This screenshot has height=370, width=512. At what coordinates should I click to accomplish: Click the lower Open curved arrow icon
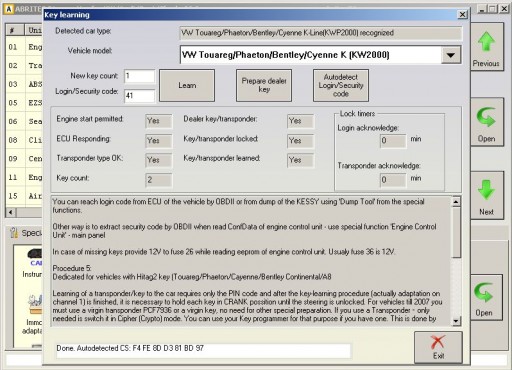(x=484, y=292)
